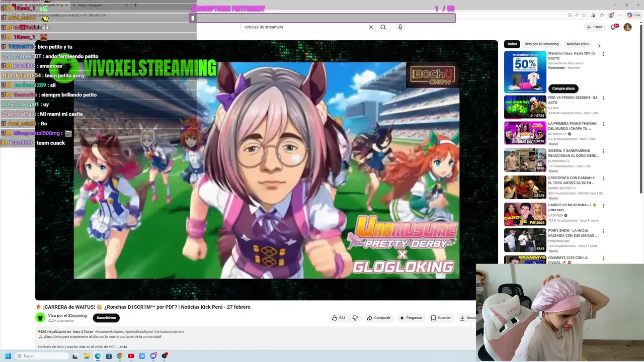This screenshot has width=644, height=362.
Task: Submit YouTube search magnifier icon
Action: click(x=383, y=27)
